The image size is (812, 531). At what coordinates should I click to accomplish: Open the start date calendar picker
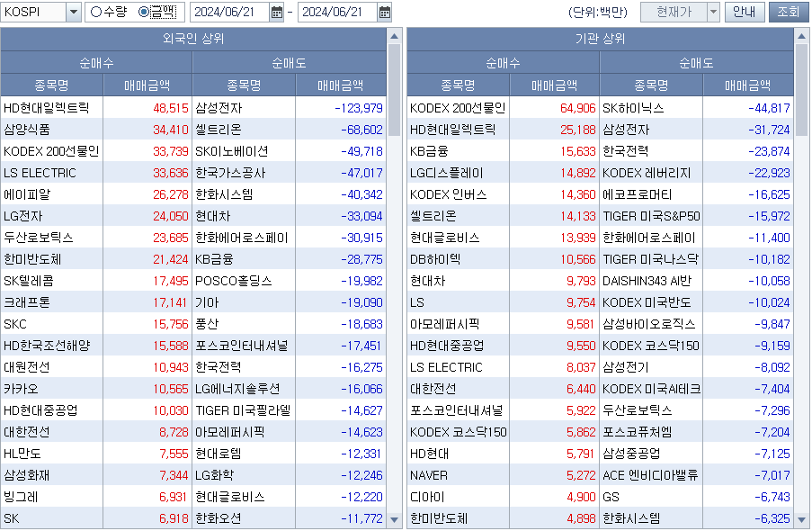[x=277, y=12]
